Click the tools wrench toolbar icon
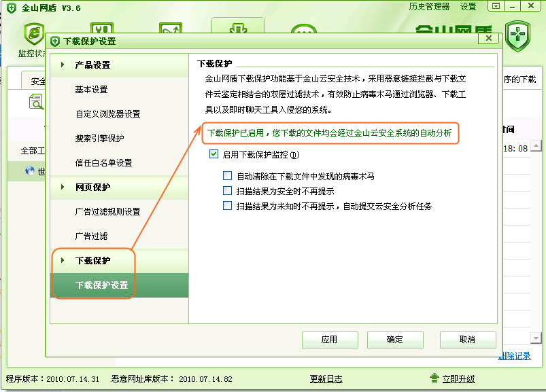This screenshot has width=546, height=392. 102,28
